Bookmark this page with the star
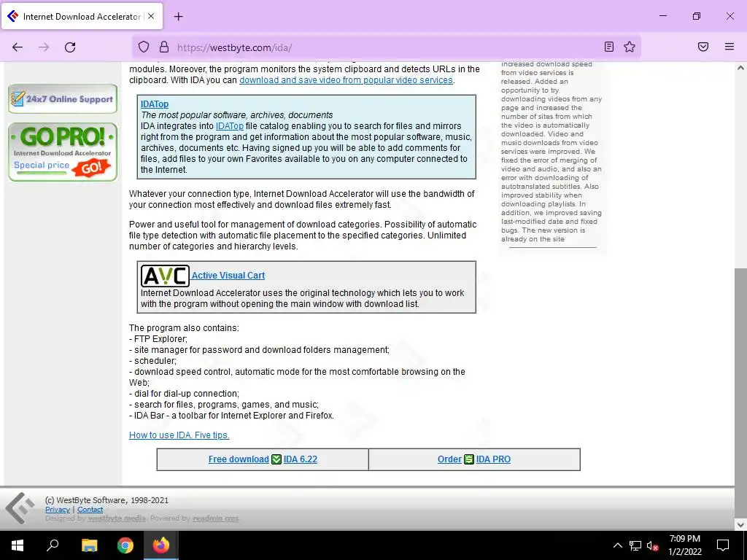Viewport: 747px width, 560px height. [x=630, y=47]
